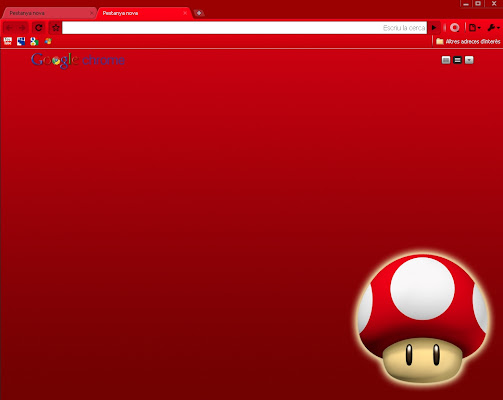Switch to the first Pestanya nova tab

click(49, 13)
